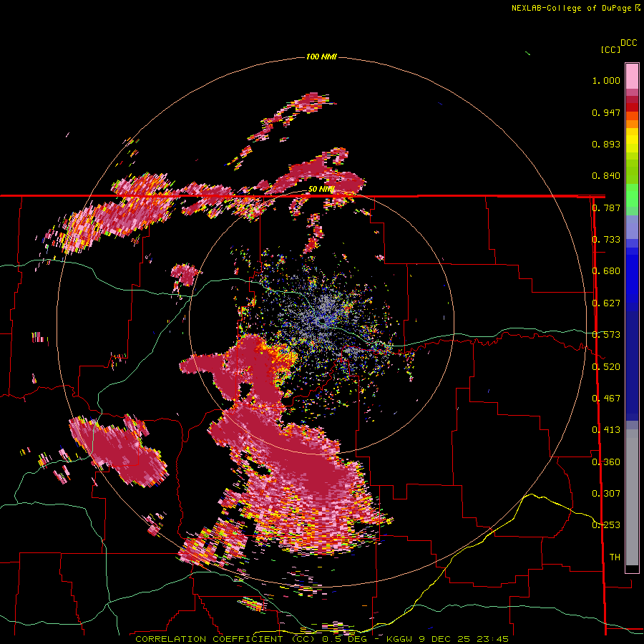644x644 pixels.
Task: Click the gray bottom segment of color bar
Action: [x=632, y=497]
